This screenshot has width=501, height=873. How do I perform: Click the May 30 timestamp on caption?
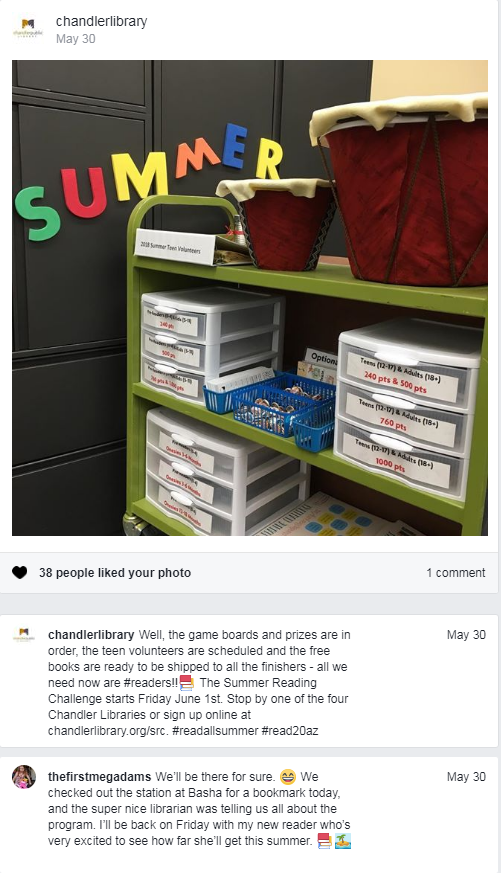(466, 635)
